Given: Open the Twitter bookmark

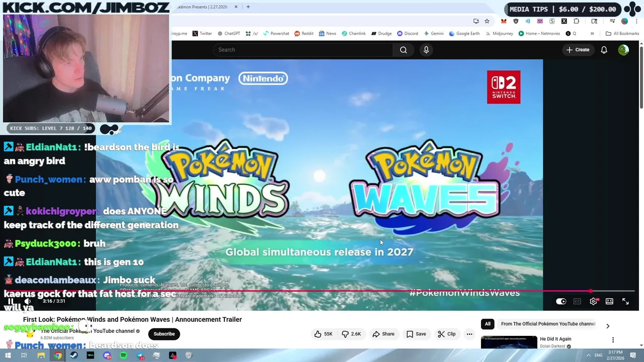Looking at the screenshot, I should click(202, 34).
